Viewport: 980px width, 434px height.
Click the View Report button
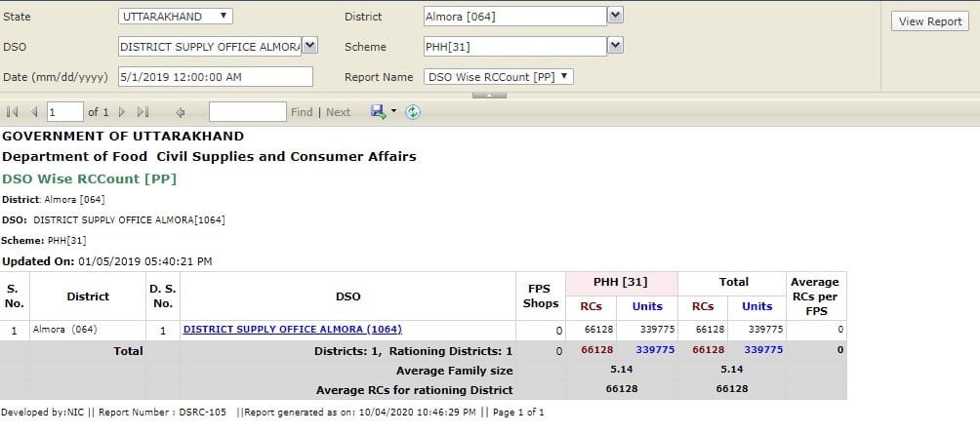point(929,21)
